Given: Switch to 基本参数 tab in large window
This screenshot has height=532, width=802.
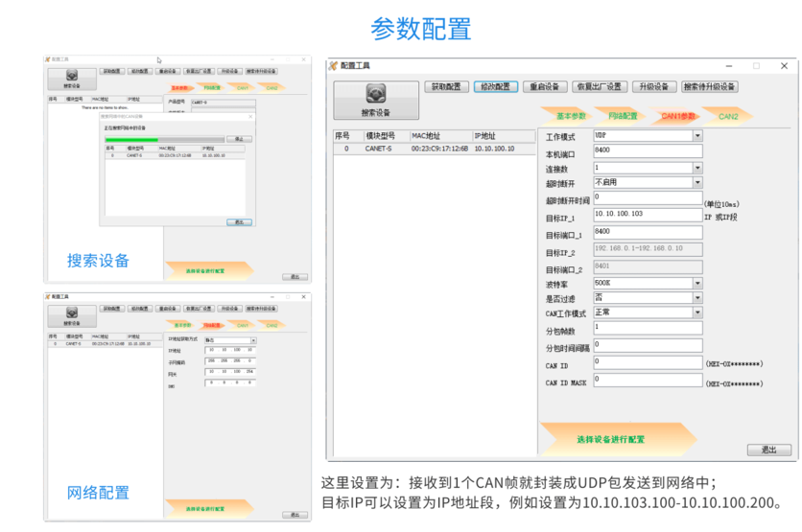Looking at the screenshot, I should coord(567,117).
